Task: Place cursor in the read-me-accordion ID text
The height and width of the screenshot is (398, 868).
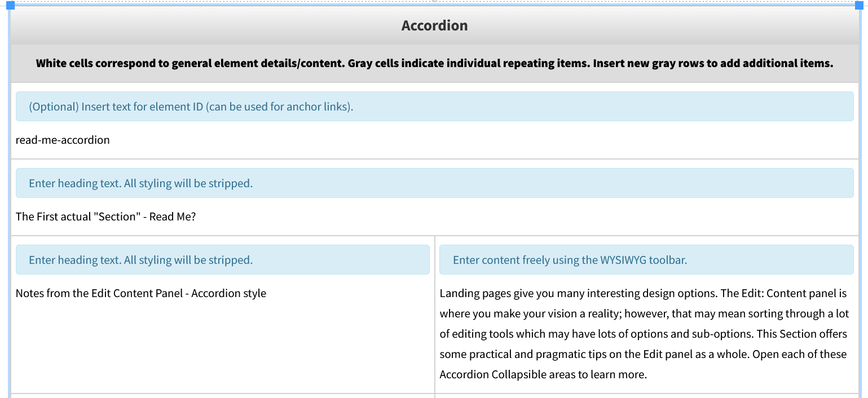Action: point(63,140)
